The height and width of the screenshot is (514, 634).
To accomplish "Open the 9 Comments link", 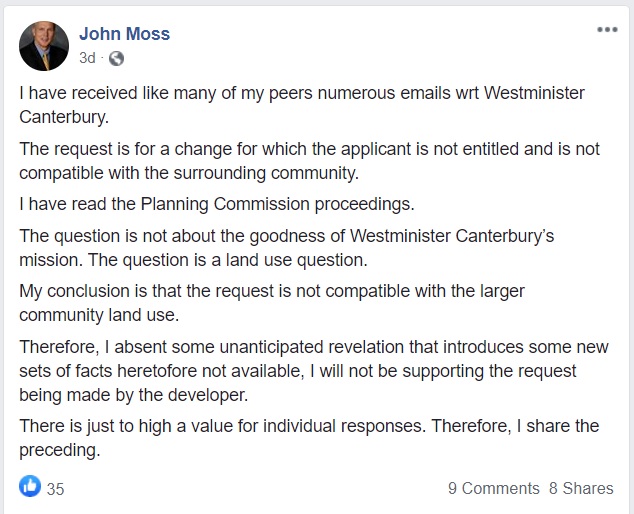I will [x=493, y=488].
